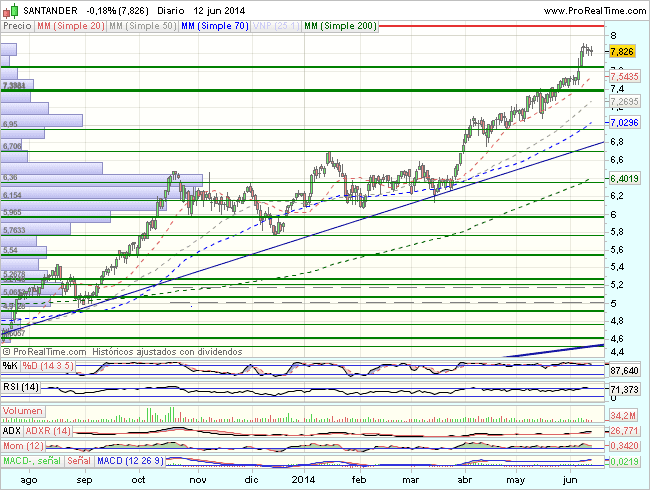Open the RSI (14) indicator settings

(21, 386)
